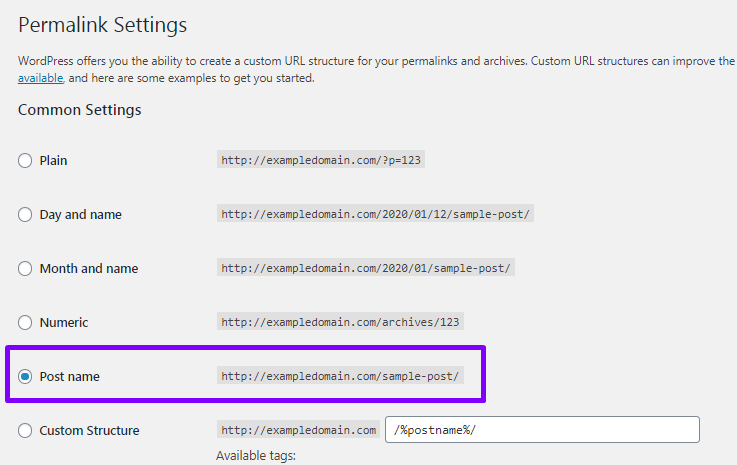The height and width of the screenshot is (465, 737).
Task: Click the "Month and name" text label
Action: 89,268
